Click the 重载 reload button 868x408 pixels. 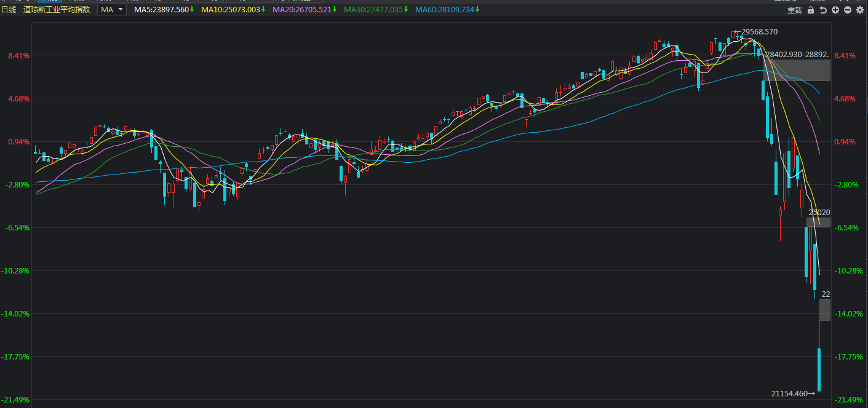[x=795, y=10]
